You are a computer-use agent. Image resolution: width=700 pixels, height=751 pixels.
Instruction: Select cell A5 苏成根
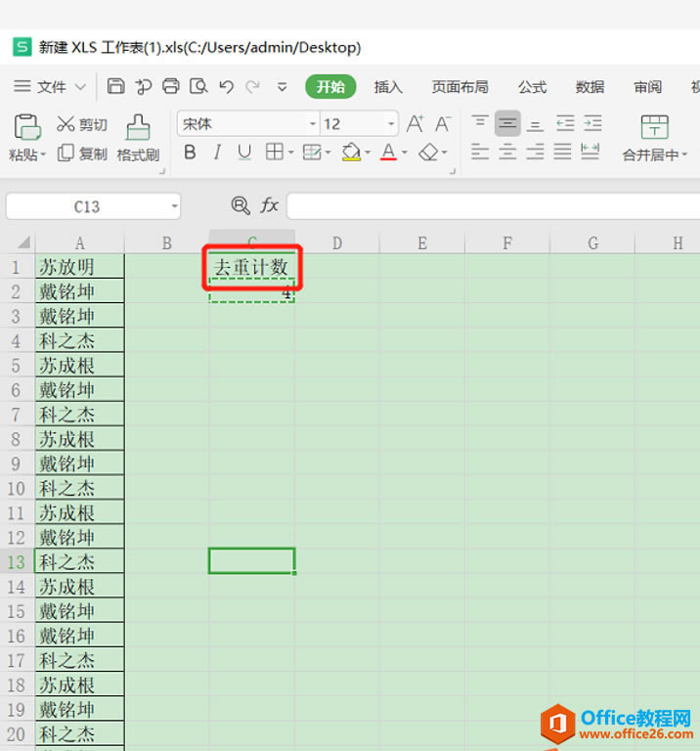[x=80, y=365]
